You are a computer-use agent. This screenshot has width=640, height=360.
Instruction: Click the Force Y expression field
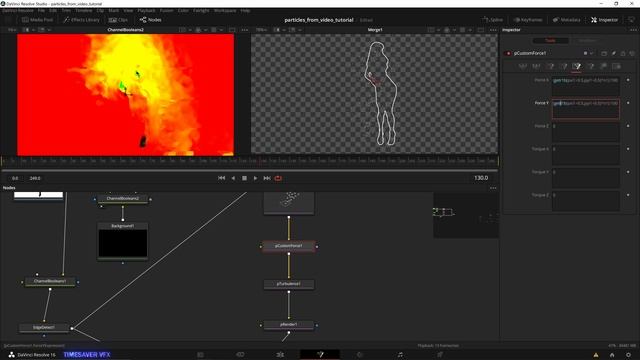pyautogui.click(x=586, y=109)
